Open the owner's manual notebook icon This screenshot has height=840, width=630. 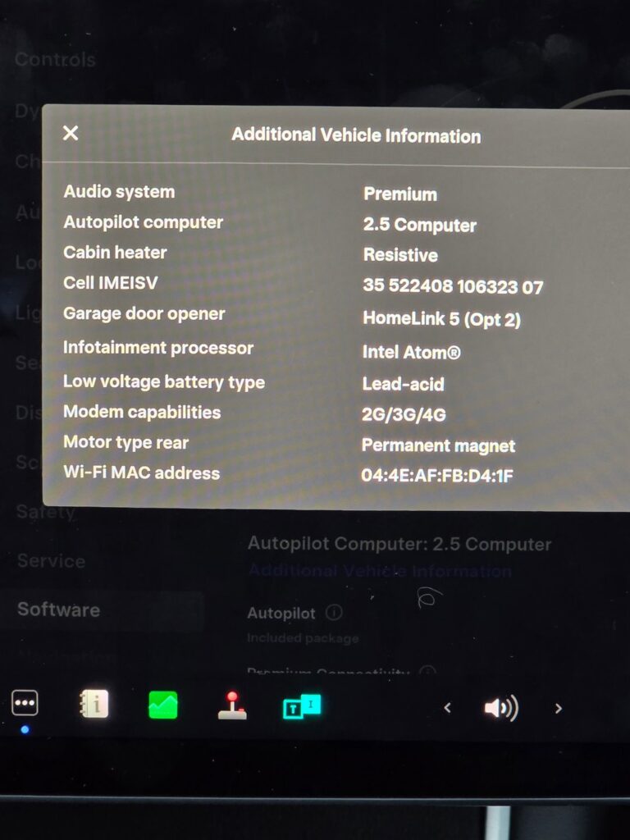click(94, 703)
